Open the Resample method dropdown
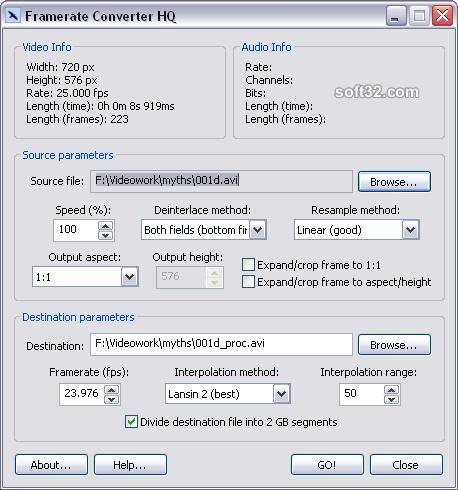The width and height of the screenshot is (458, 490). 410,230
